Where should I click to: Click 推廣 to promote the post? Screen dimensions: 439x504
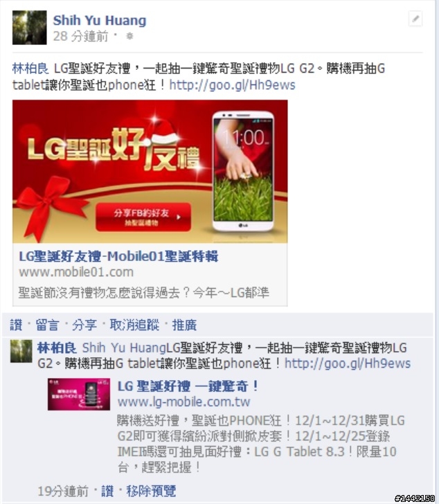pyautogui.click(x=184, y=325)
